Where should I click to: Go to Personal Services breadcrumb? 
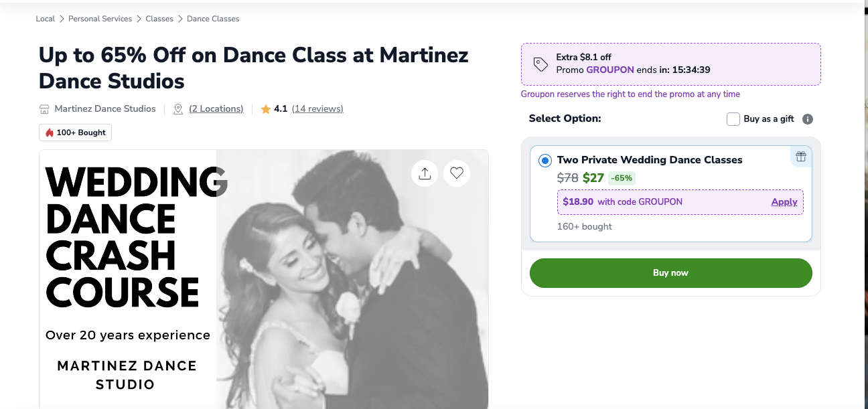point(100,19)
